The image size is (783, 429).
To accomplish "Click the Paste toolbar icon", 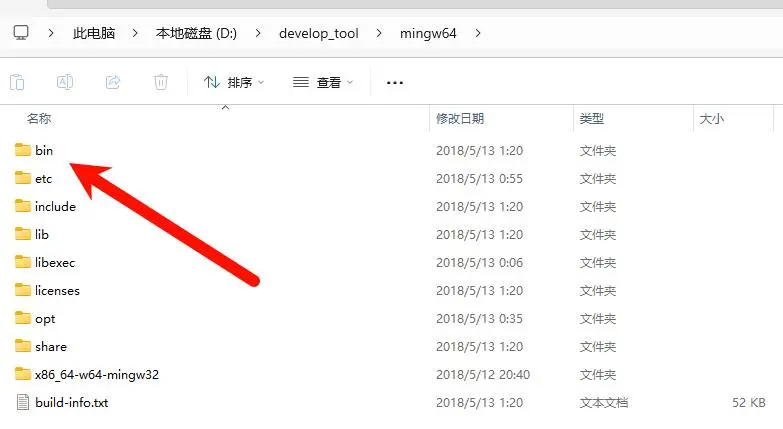I will point(17,82).
